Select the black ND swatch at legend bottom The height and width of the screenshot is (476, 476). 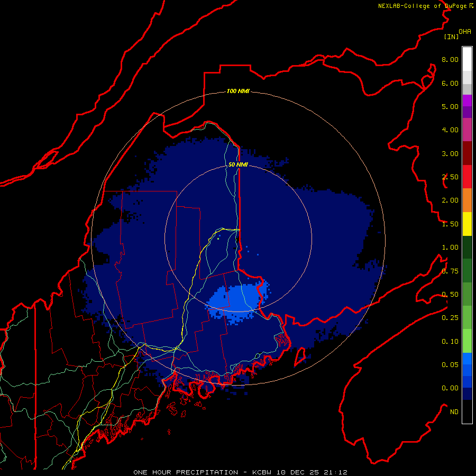pos(467,411)
